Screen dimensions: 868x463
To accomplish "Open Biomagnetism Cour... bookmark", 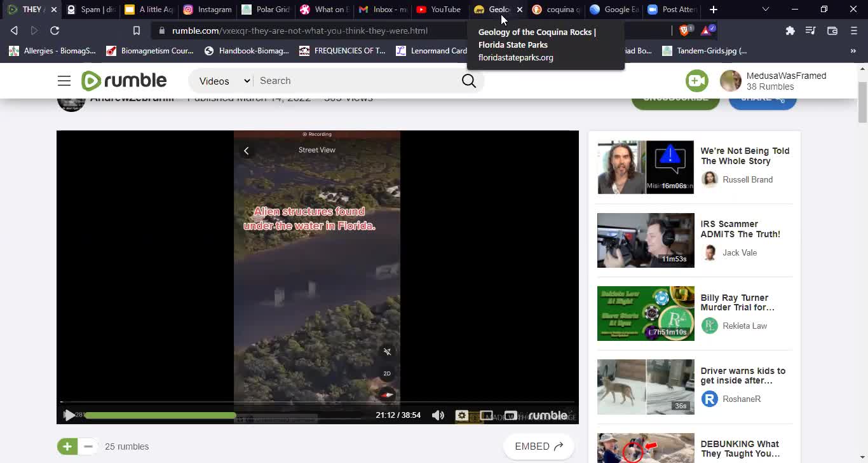I will (150, 51).
